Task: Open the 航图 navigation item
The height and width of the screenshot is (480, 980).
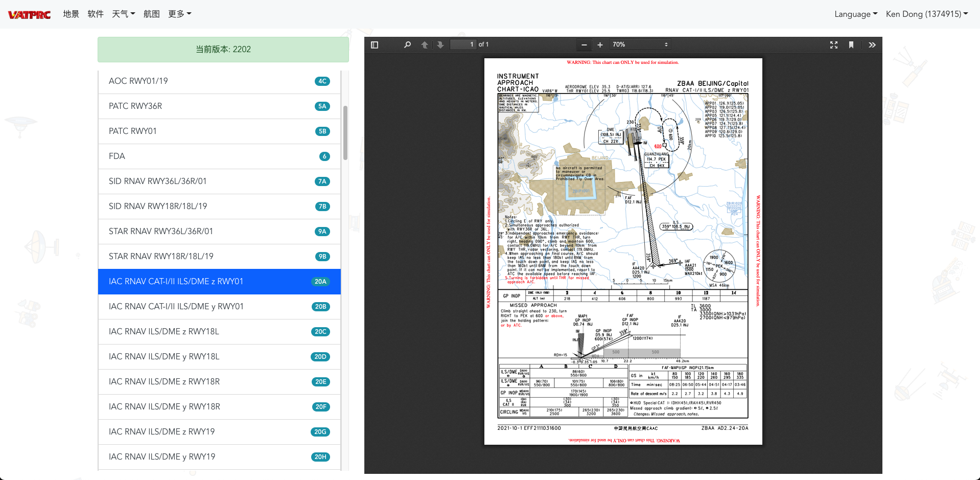Action: click(x=152, y=14)
